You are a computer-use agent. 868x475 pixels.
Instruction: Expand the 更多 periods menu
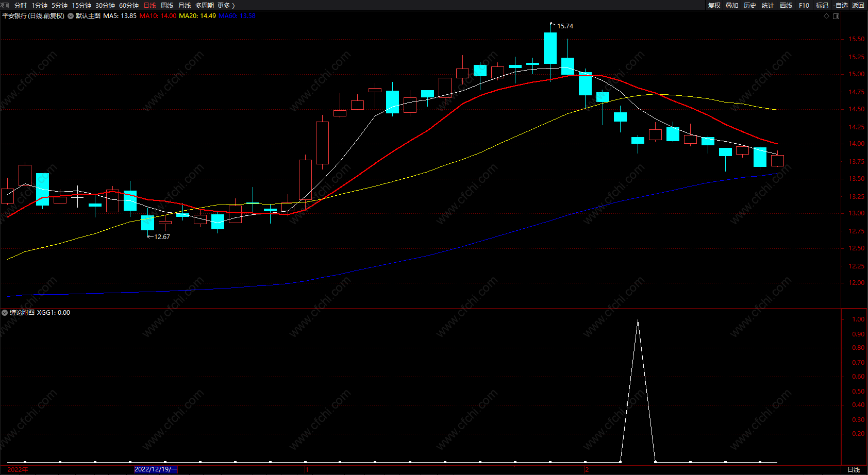[226, 6]
